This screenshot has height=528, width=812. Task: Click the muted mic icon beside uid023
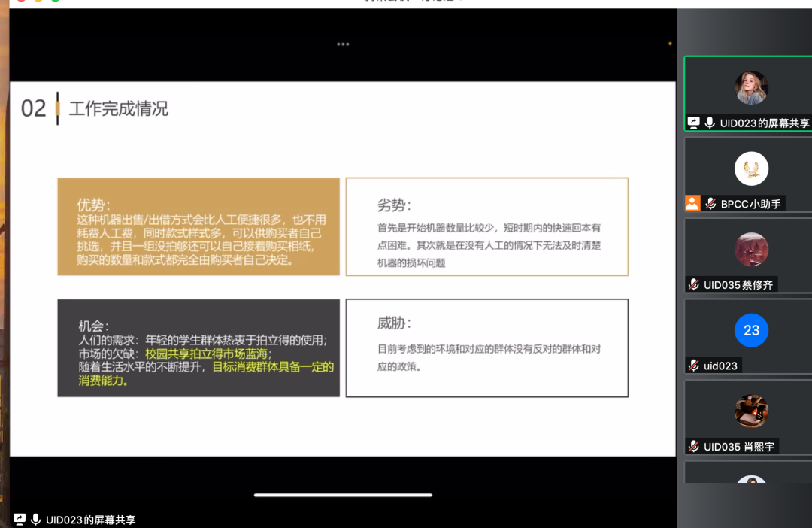(x=693, y=366)
